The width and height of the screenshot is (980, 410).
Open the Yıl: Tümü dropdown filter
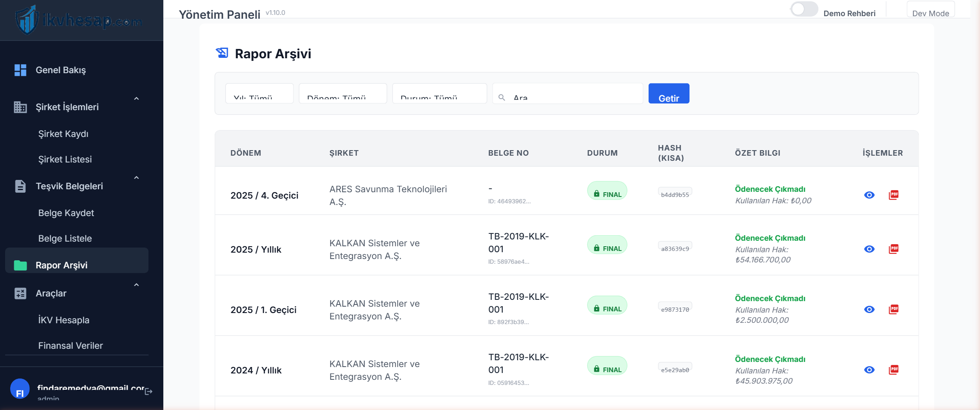click(x=259, y=94)
